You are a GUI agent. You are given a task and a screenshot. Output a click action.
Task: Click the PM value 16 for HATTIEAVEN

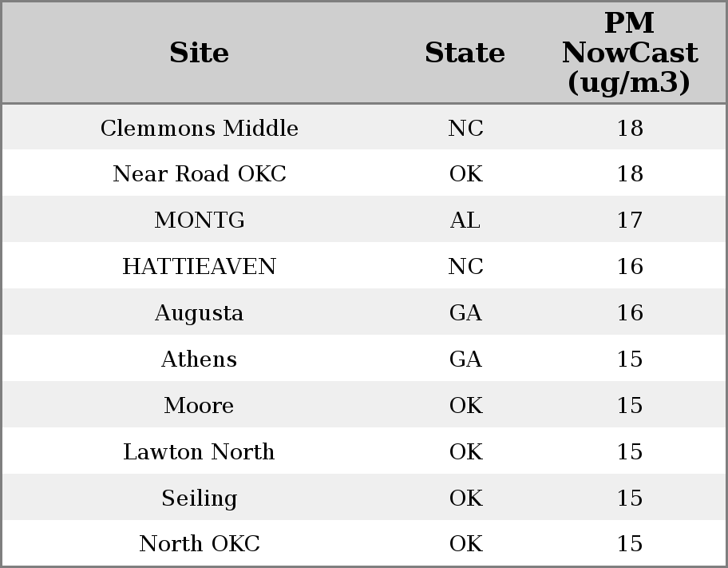[x=630, y=267]
